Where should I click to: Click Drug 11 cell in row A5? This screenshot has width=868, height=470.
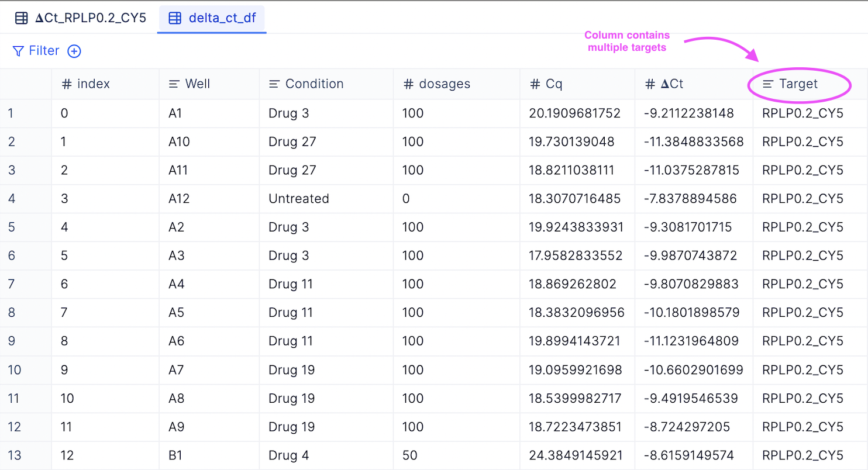click(326, 313)
